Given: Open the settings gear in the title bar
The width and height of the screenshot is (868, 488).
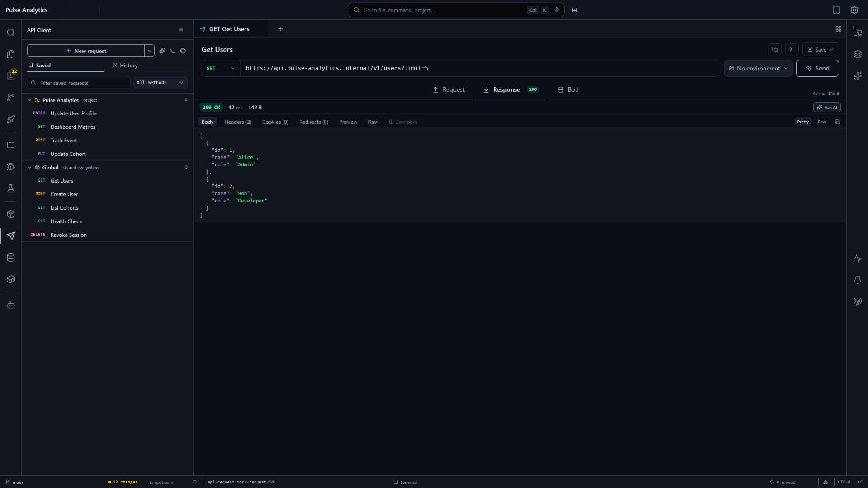Looking at the screenshot, I should (x=854, y=10).
